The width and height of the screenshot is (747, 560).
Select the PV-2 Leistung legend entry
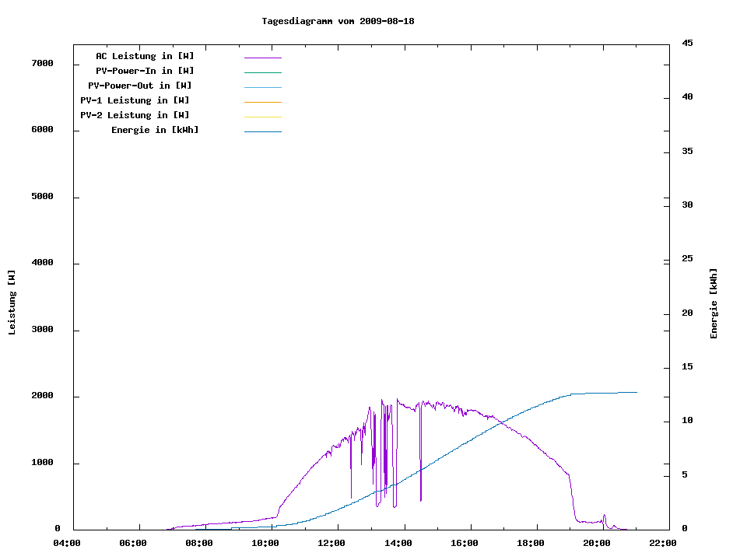click(135, 116)
